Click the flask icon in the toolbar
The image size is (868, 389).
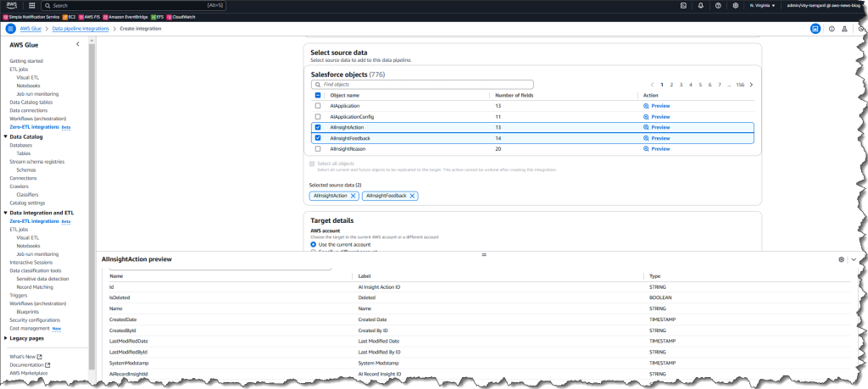pos(845,29)
